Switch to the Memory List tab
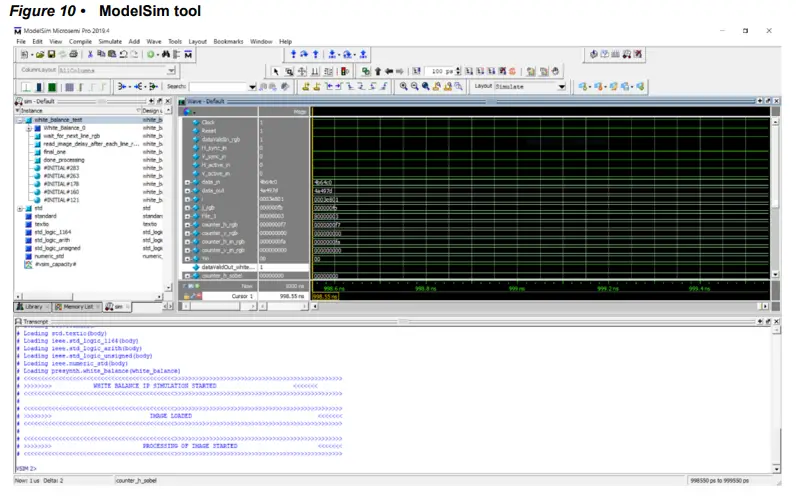Screen dimensions: 796x496 76,306
